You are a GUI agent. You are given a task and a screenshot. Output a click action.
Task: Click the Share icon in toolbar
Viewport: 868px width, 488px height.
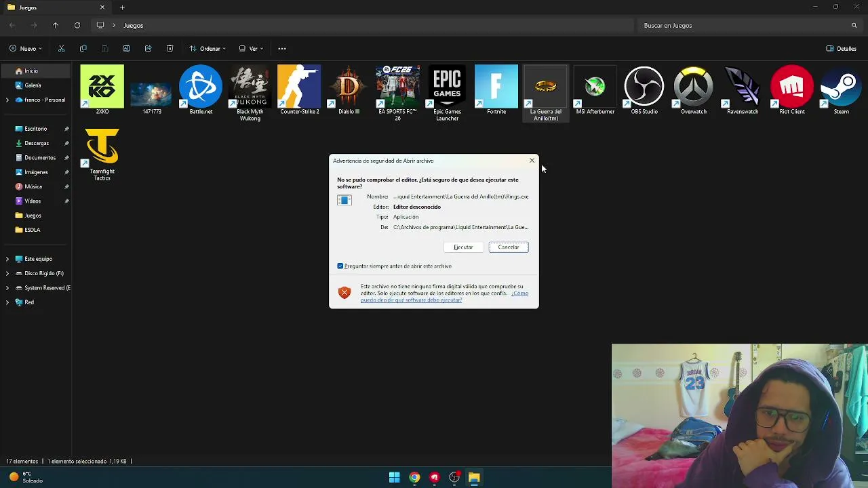[148, 49]
